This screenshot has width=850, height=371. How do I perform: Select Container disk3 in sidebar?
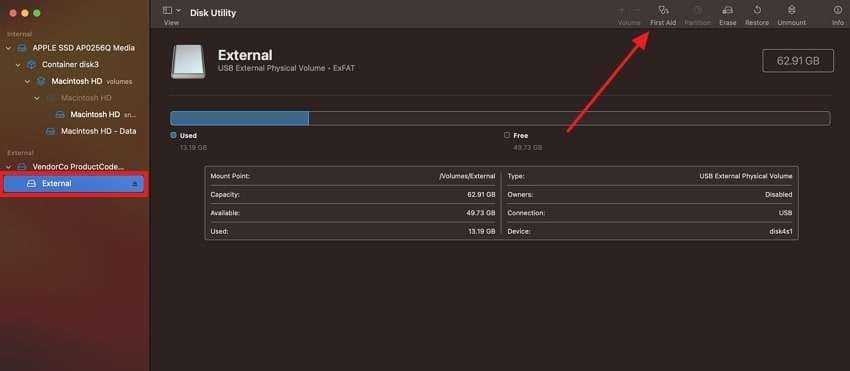[70, 65]
